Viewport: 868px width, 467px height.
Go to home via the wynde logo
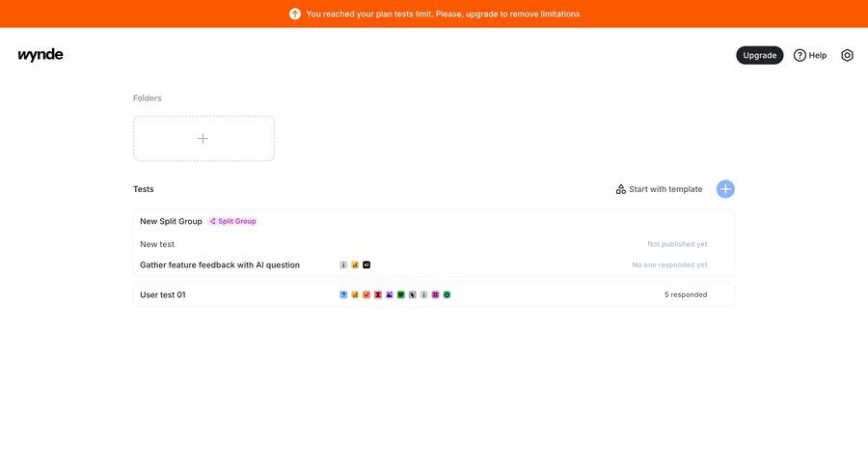[41, 55]
